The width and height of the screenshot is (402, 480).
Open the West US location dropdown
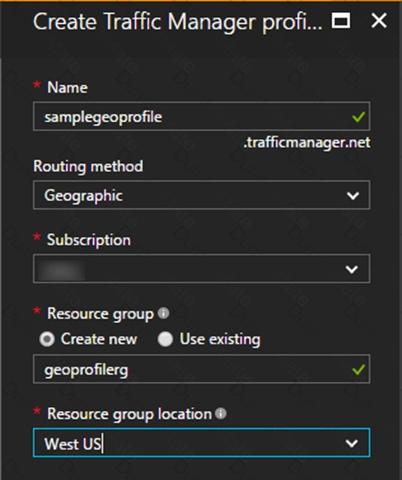(201, 443)
